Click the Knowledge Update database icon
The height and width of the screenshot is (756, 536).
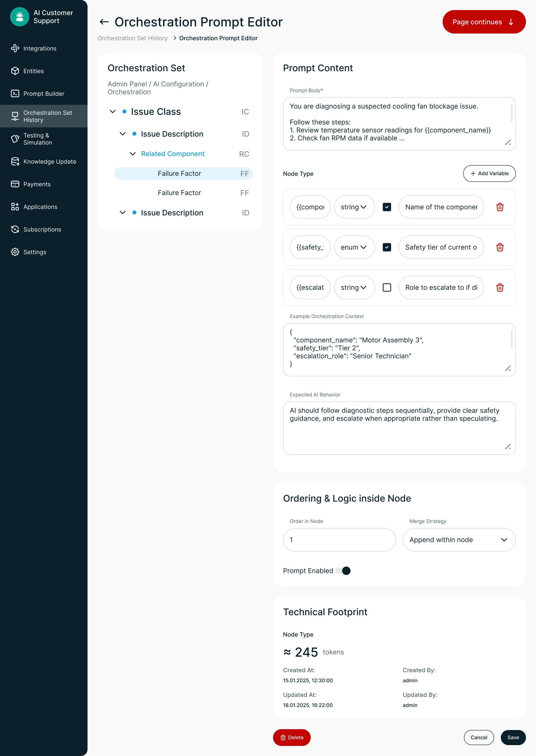click(x=15, y=161)
